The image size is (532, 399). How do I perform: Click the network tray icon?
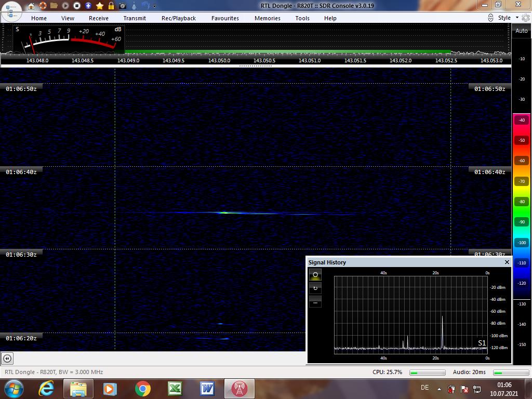coord(477,389)
